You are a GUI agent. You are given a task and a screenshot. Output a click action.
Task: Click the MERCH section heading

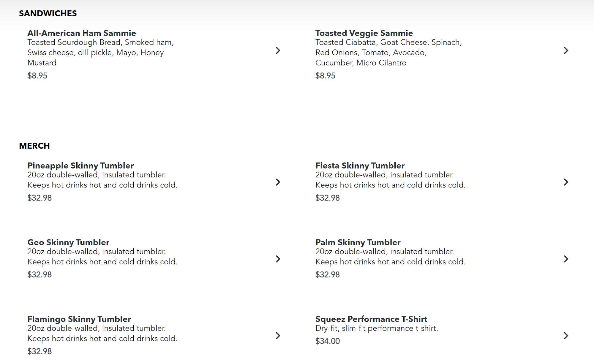pos(34,146)
